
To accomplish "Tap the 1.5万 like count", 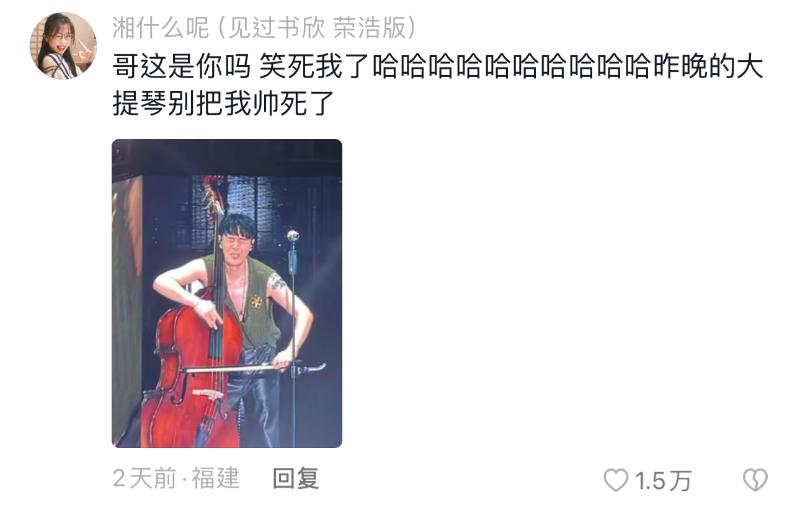I will pos(663,481).
